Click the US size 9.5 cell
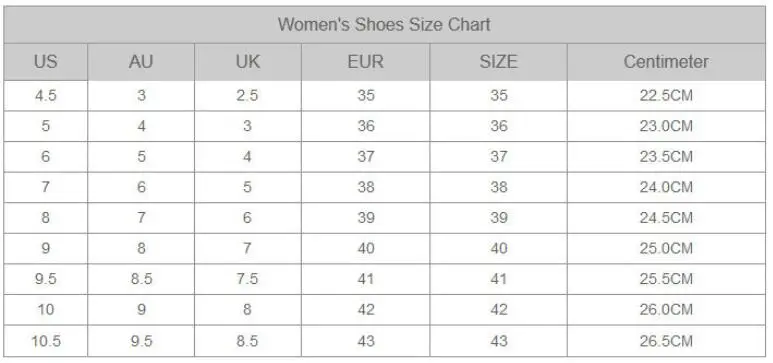773x363 pixels. 46,279
